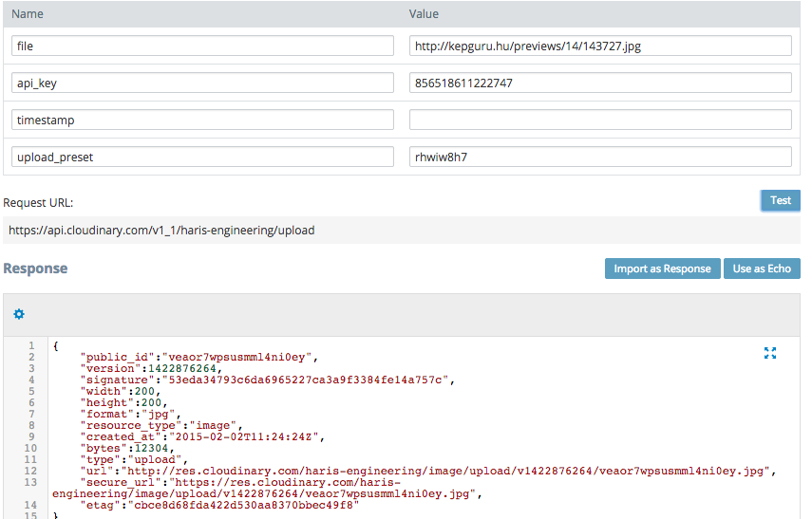This screenshot has height=519, width=812.
Task: Click the "bytes":12304 line
Action: click(x=127, y=448)
